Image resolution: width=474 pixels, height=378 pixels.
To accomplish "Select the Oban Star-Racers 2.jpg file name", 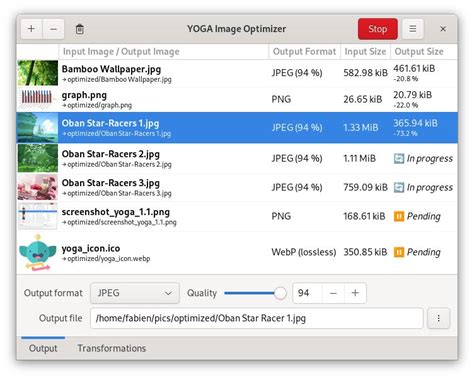I will [x=111, y=154].
